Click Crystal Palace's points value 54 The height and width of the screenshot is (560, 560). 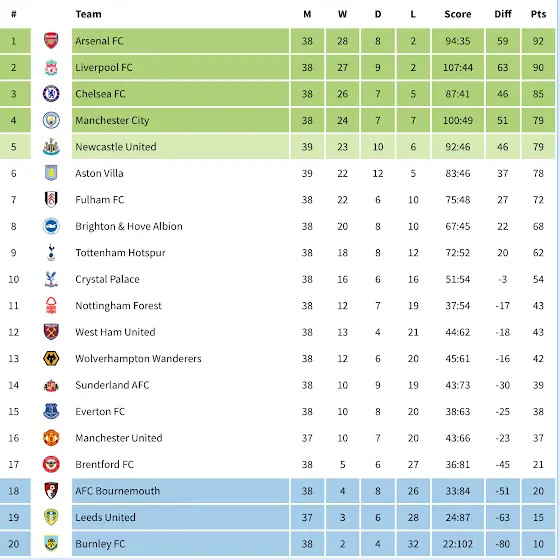coord(538,279)
